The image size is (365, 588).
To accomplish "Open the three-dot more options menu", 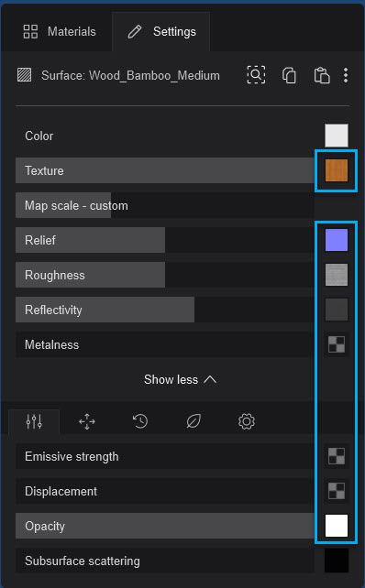I will 346,75.
